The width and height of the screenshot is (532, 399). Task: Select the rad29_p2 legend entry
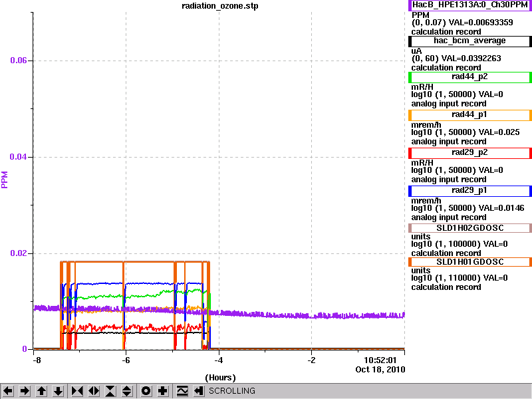(470, 153)
